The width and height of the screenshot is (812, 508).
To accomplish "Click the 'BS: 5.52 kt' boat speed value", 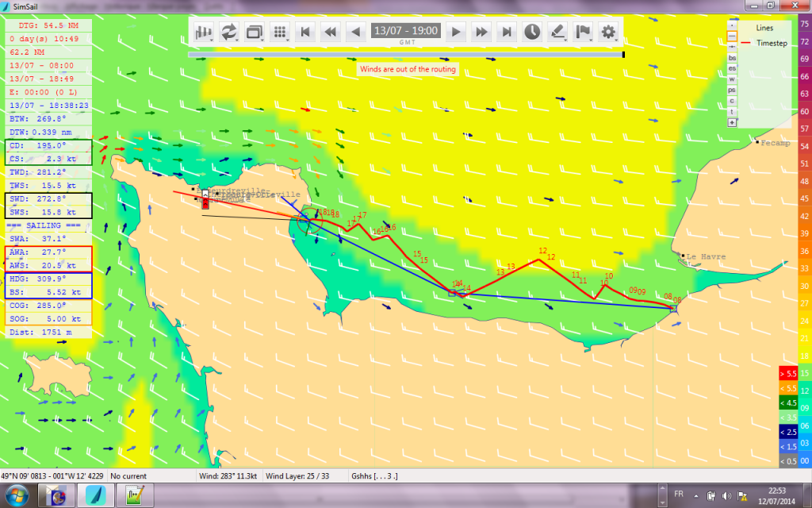I will [x=48, y=292].
